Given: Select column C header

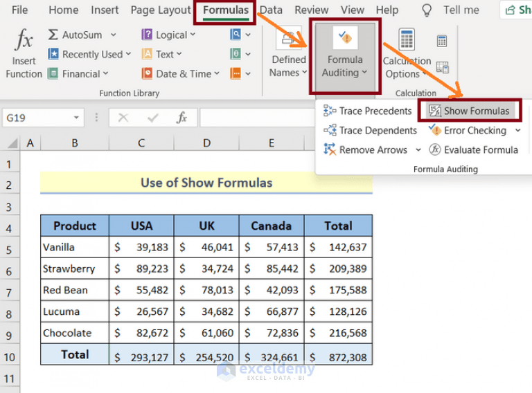Looking at the screenshot, I should (x=141, y=143).
